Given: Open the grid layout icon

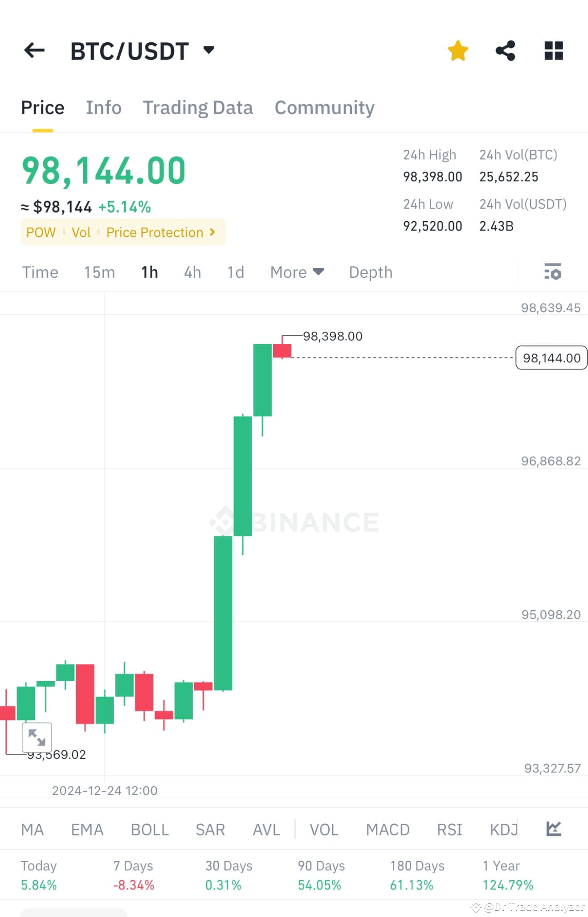Looking at the screenshot, I should (x=554, y=50).
